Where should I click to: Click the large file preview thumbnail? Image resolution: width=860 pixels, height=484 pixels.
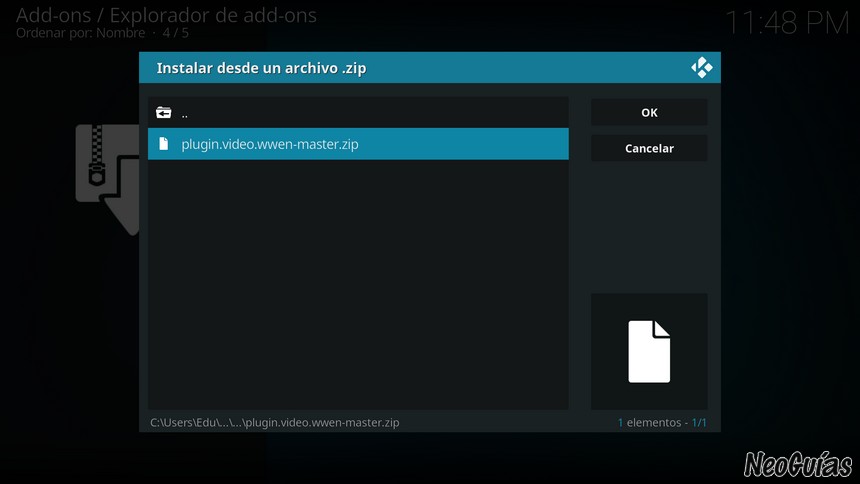649,352
